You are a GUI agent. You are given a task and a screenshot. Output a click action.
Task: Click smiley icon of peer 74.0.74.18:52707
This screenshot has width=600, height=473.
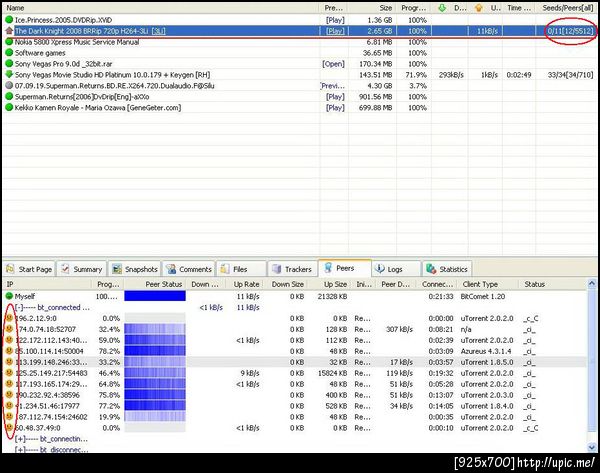pyautogui.click(x=9, y=329)
